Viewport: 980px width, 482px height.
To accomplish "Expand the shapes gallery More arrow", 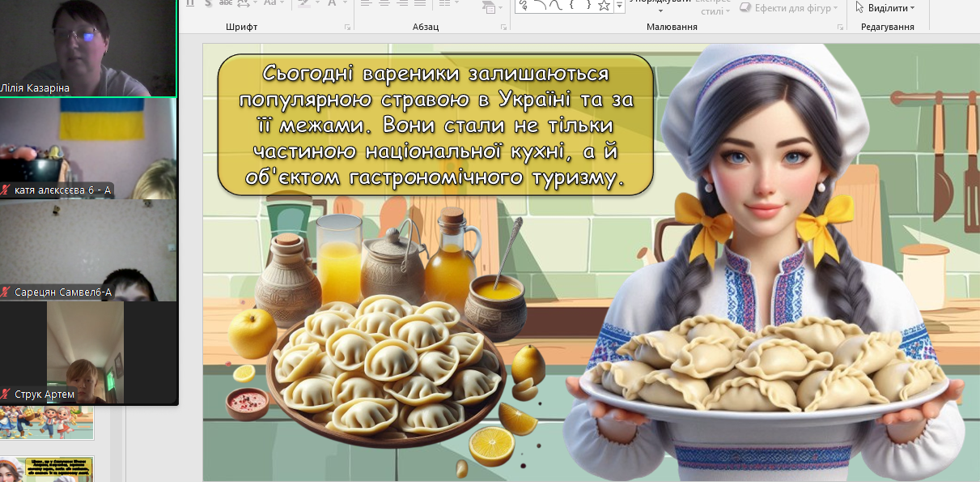I will pos(620,6).
